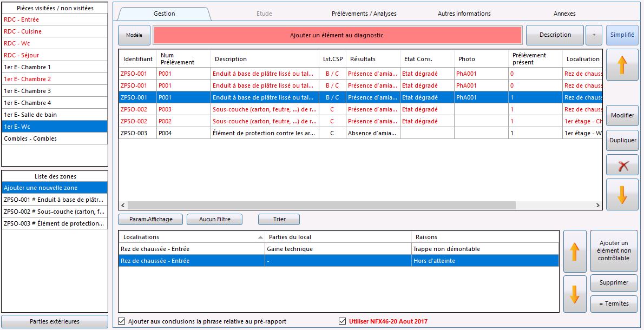This screenshot has height=330, width=644.
Task: Click Ajouter un élément au diagnostic
Action: coord(337,35)
